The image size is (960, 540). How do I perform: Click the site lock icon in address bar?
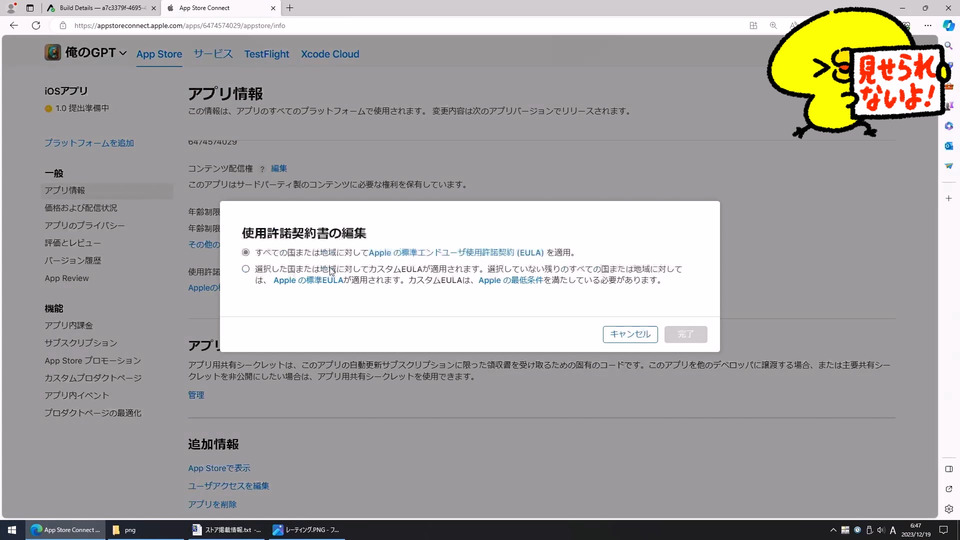click(62, 26)
